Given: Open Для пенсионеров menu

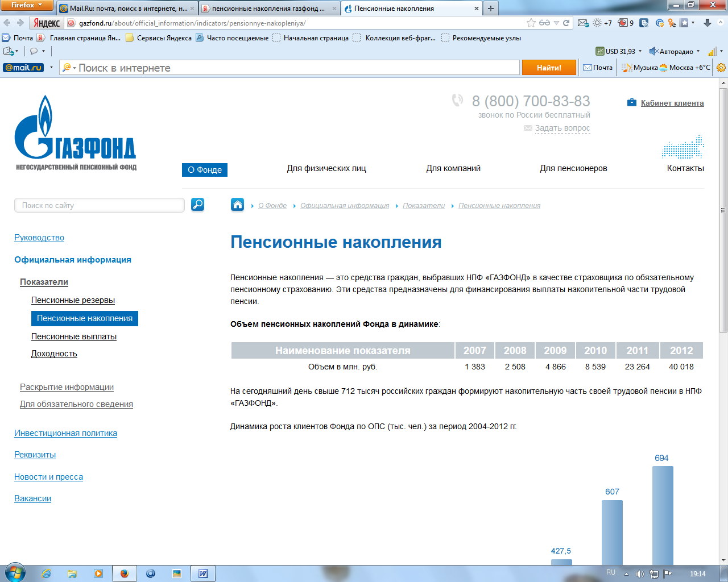Looking at the screenshot, I should coord(573,168).
